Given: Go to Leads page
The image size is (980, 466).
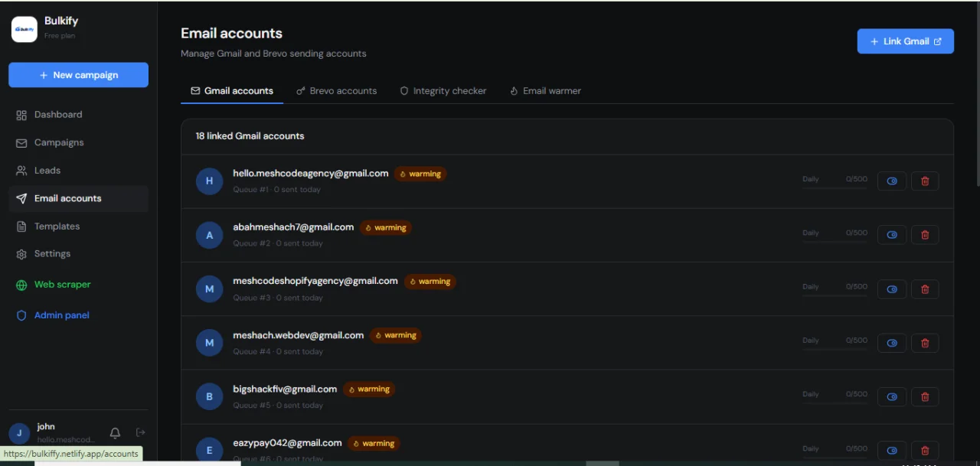Looking at the screenshot, I should 78,171.
